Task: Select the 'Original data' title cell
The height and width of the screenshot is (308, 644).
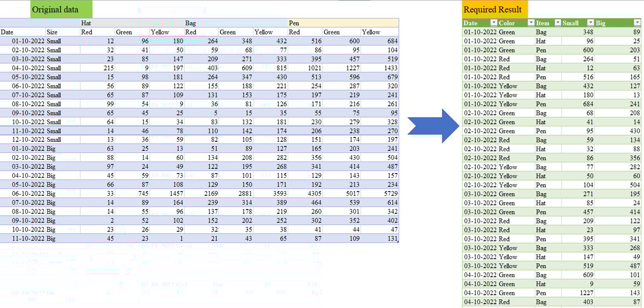Action: (x=61, y=9)
